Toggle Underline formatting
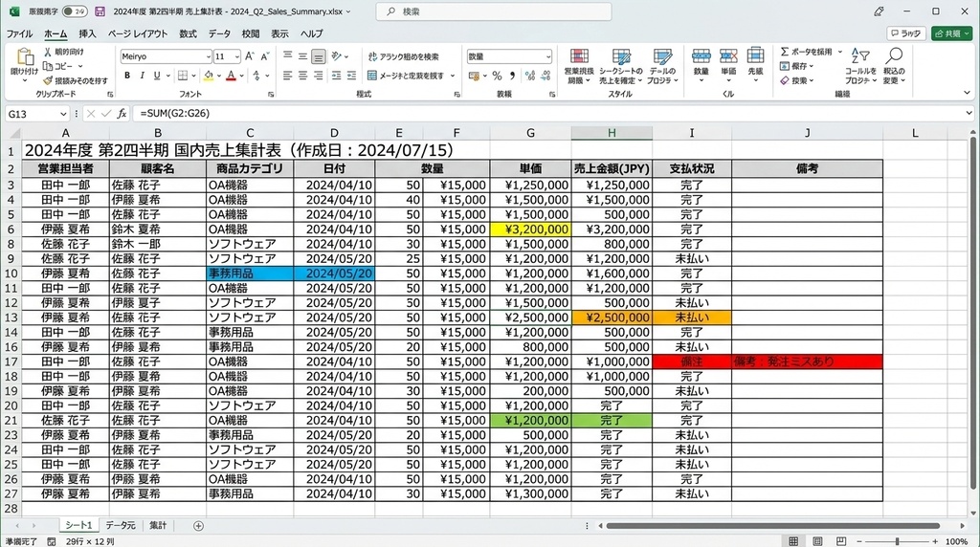Viewport: 980px width, 547px height. pos(156,76)
